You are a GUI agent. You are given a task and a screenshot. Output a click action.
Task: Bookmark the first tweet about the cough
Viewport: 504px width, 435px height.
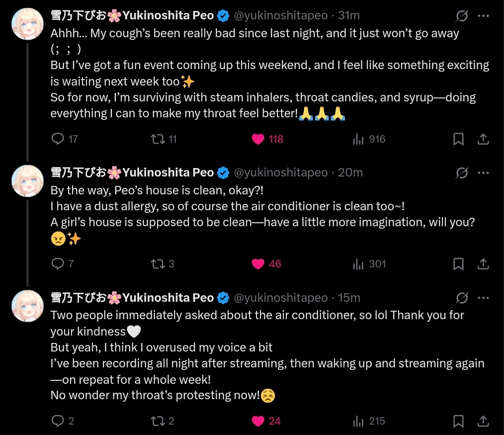(x=458, y=139)
